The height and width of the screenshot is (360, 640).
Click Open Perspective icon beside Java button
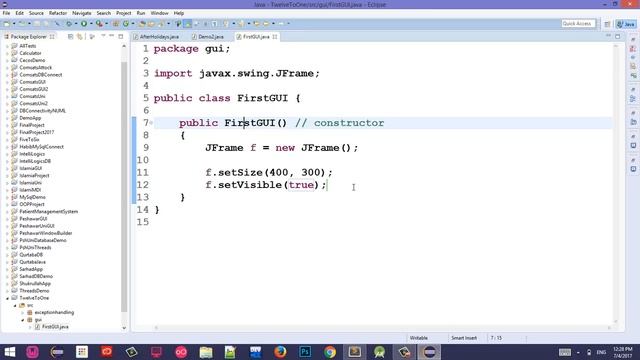(607, 24)
